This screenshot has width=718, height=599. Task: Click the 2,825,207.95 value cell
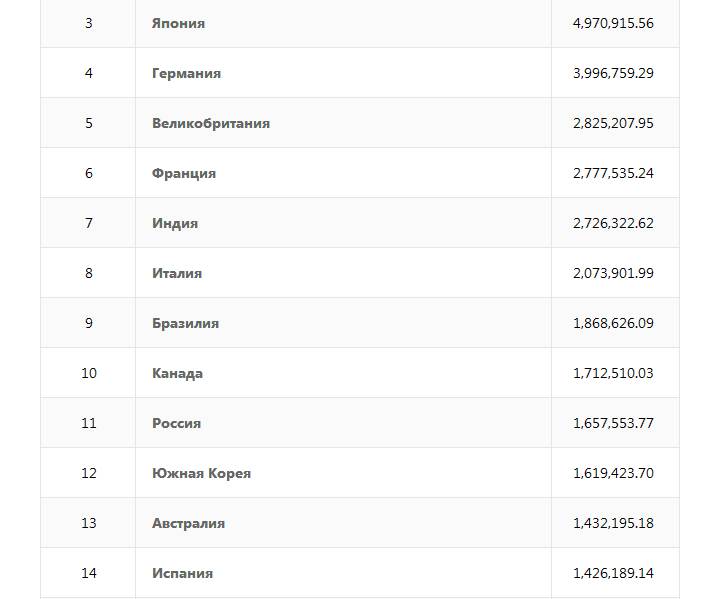coord(613,123)
